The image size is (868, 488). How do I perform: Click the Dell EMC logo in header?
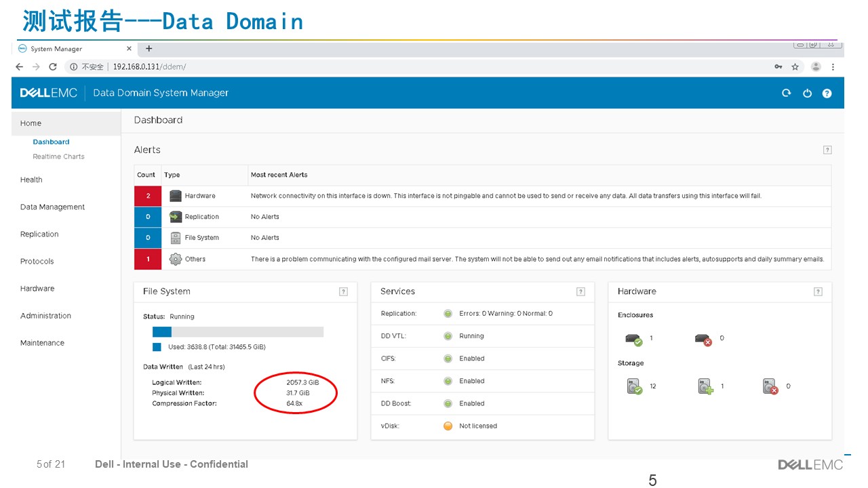[x=48, y=93]
